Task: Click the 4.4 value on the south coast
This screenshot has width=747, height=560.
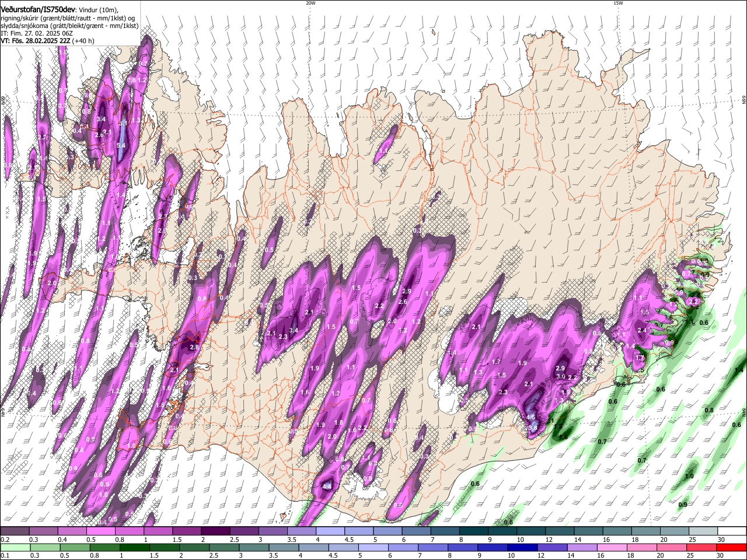Action: point(327,486)
